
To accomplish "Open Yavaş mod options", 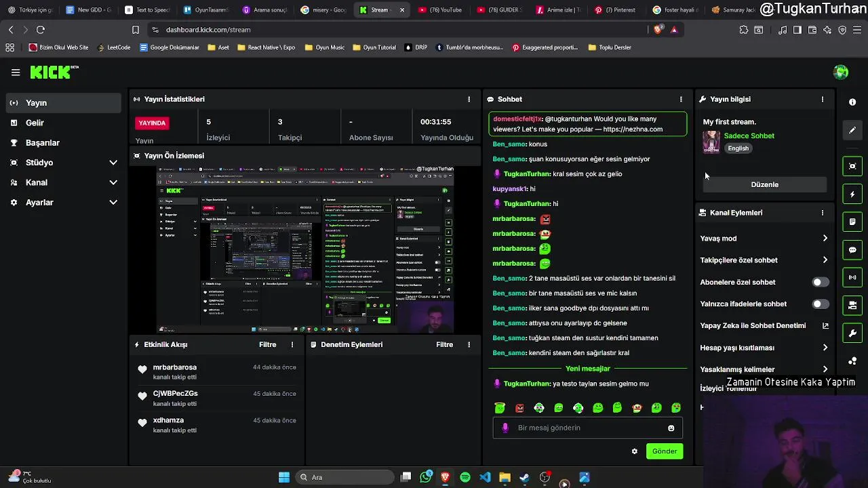I will (764, 239).
